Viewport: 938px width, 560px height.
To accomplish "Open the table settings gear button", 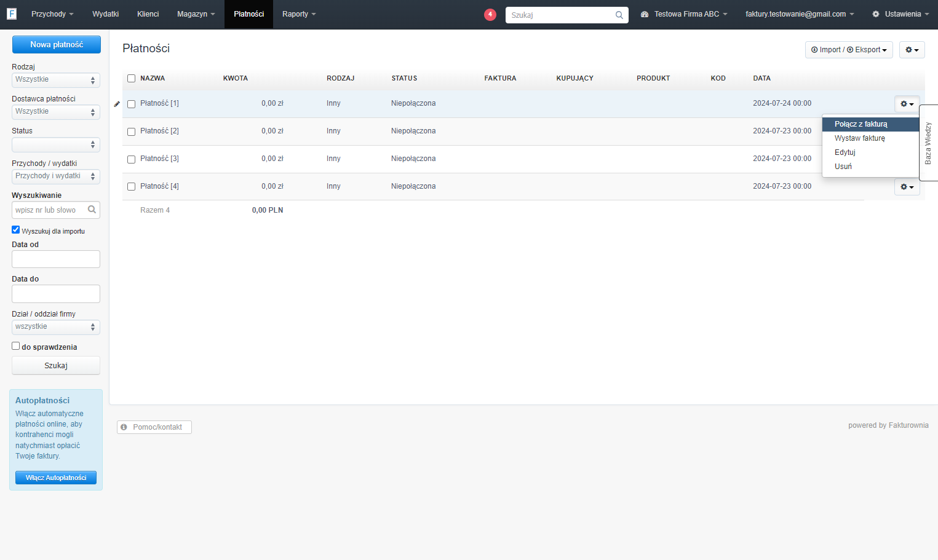I will tap(912, 50).
